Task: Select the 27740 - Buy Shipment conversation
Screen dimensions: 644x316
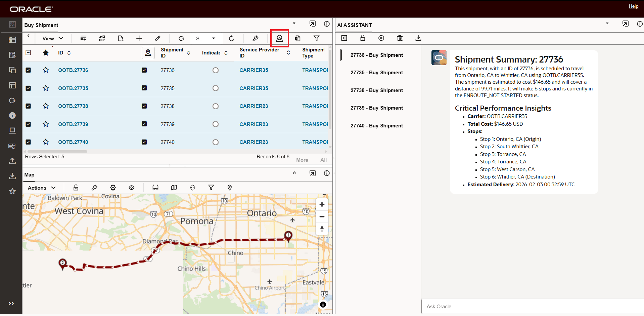Action: tap(376, 126)
